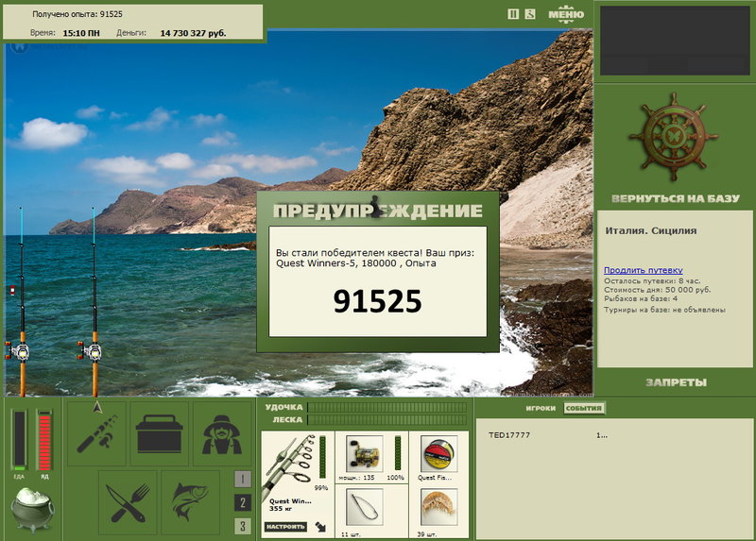Click the Рыбаков на базе: 4 line
Screen dimensions: 756x541
click(641, 298)
